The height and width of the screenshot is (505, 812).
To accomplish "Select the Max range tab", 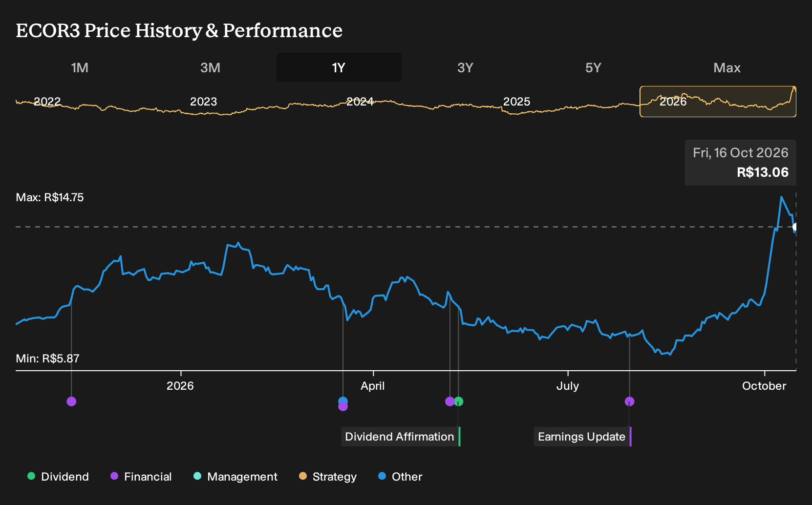I will click(727, 67).
